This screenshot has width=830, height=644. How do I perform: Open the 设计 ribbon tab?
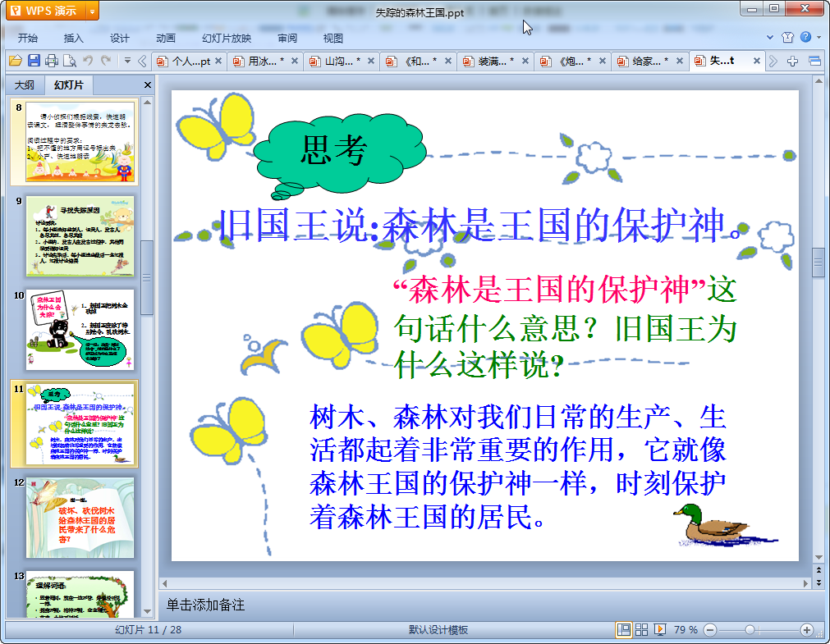(120, 38)
